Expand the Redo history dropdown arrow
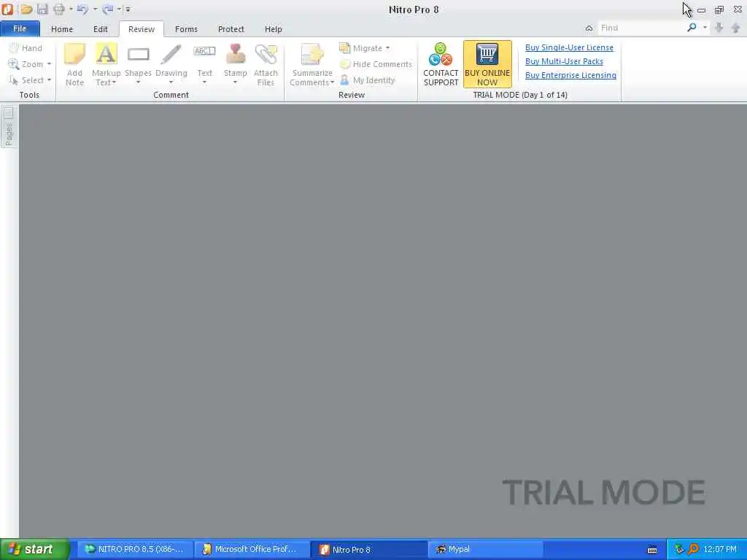This screenshot has width=747, height=560. (120, 9)
